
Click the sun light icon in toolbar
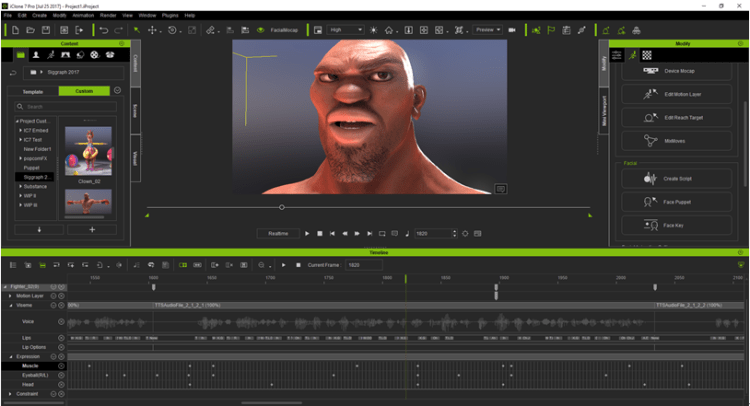(374, 30)
